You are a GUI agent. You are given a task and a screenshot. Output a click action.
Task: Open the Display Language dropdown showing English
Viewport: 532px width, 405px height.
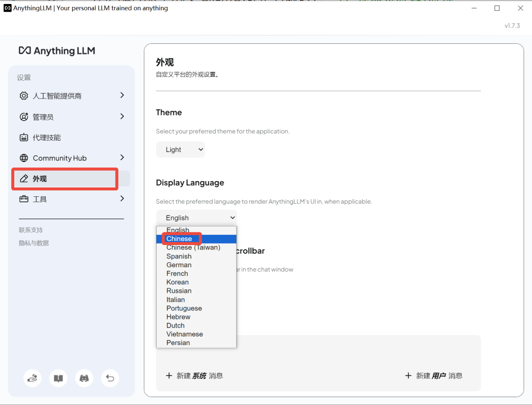(197, 218)
